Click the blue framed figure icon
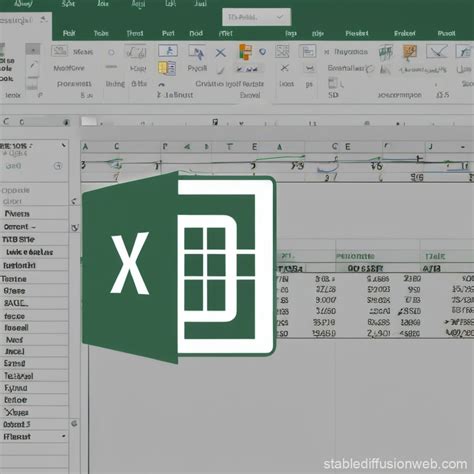474x474 pixels. click(168, 51)
